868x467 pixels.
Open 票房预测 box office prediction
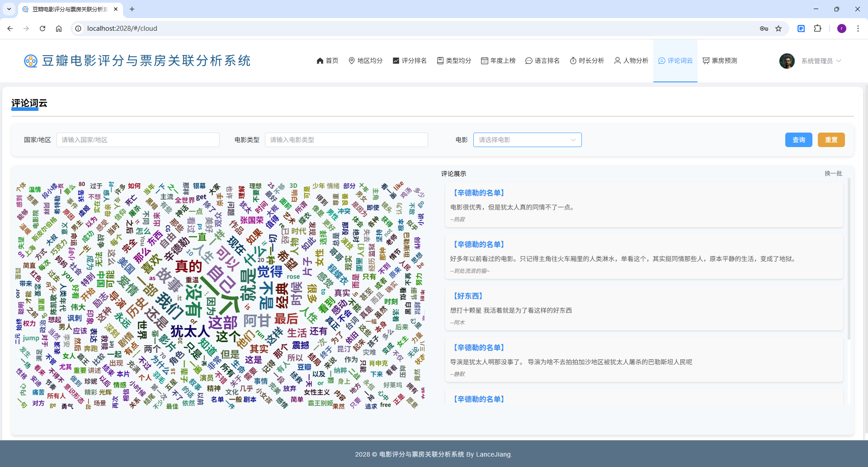pyautogui.click(x=720, y=61)
